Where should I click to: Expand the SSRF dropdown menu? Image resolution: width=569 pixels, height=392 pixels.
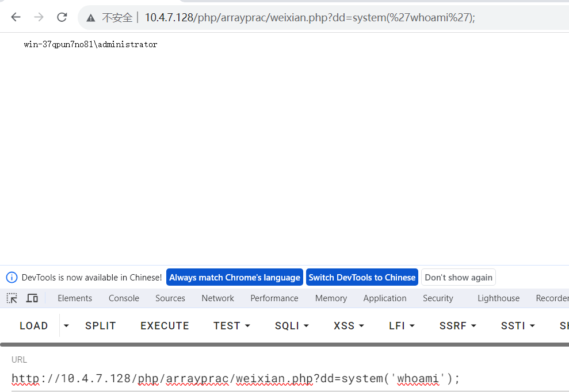pyautogui.click(x=457, y=326)
